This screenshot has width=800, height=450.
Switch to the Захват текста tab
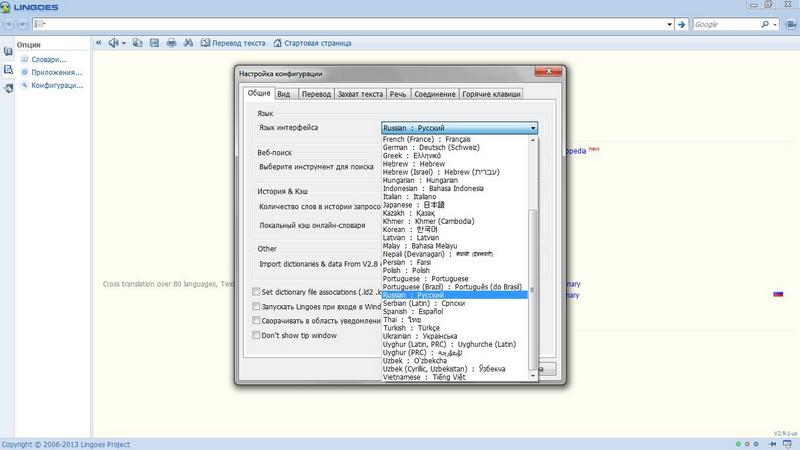[x=360, y=94]
